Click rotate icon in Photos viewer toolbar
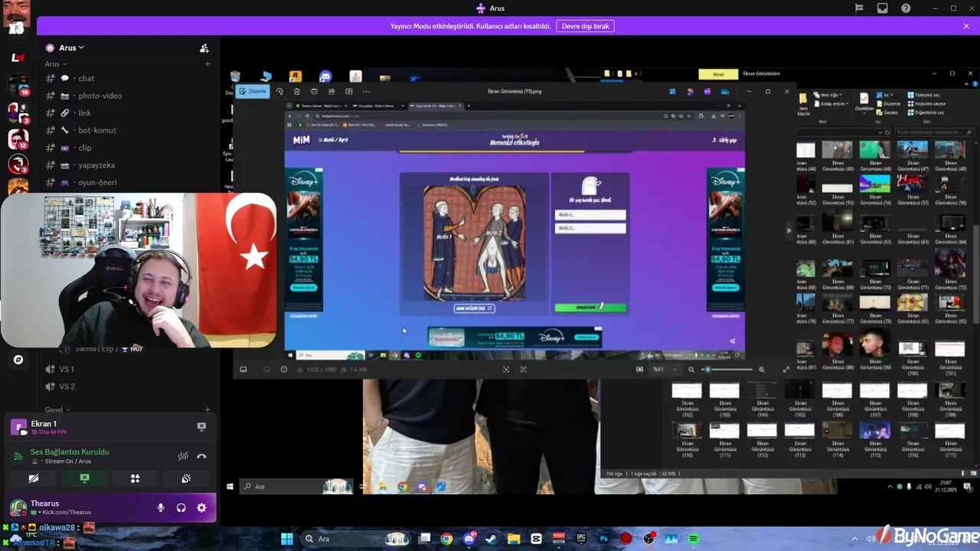Viewport: 980px width, 551px height. click(x=279, y=92)
